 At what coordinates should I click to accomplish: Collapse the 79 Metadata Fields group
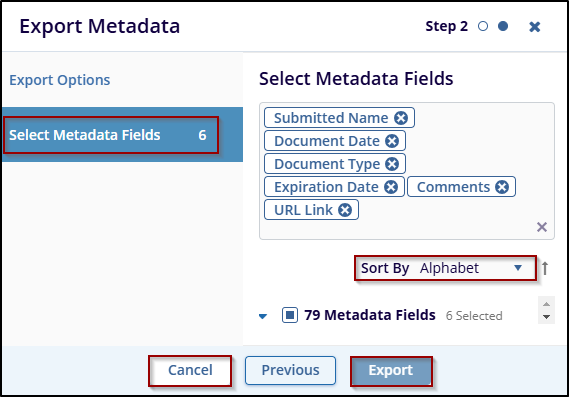click(x=263, y=316)
